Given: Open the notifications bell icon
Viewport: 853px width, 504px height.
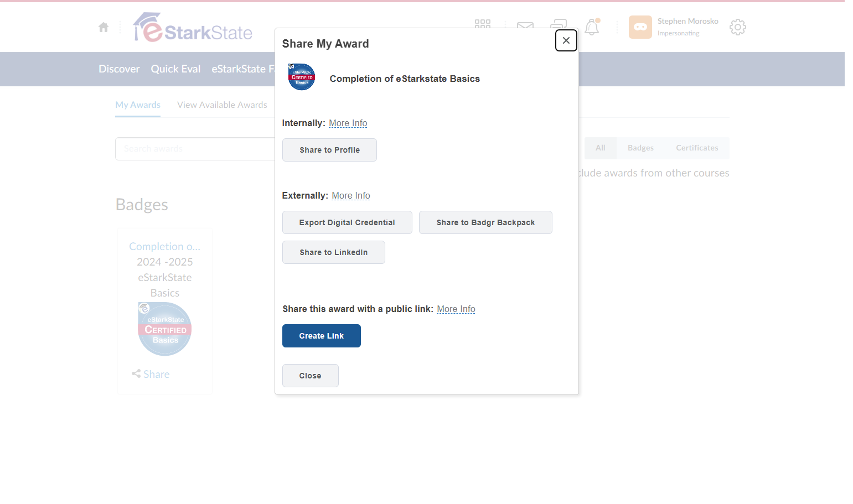Looking at the screenshot, I should (592, 27).
